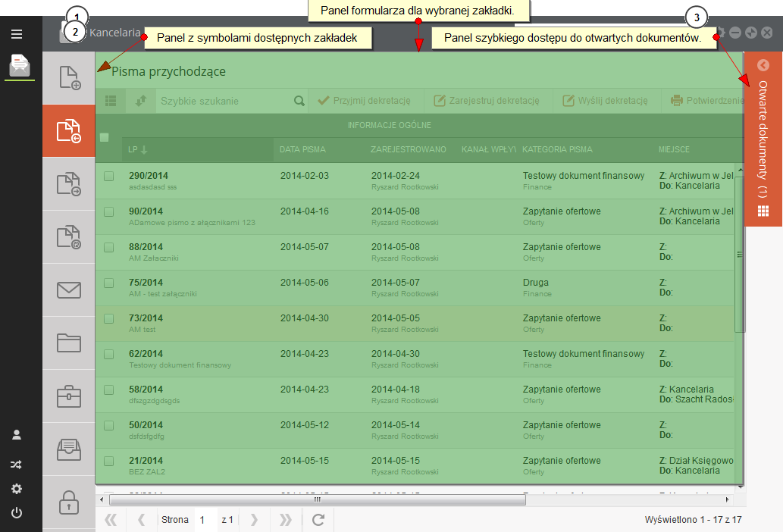
Task: Open the 290/2014 document row
Action: click(415, 180)
